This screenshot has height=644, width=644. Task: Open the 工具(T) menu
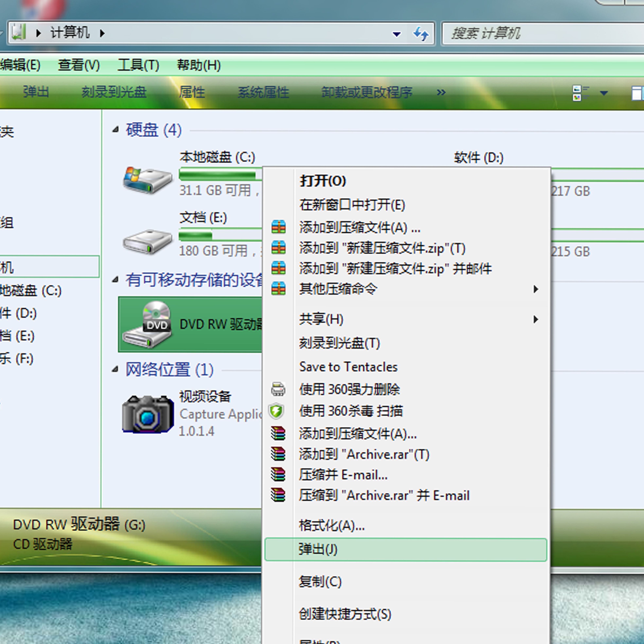tap(138, 65)
